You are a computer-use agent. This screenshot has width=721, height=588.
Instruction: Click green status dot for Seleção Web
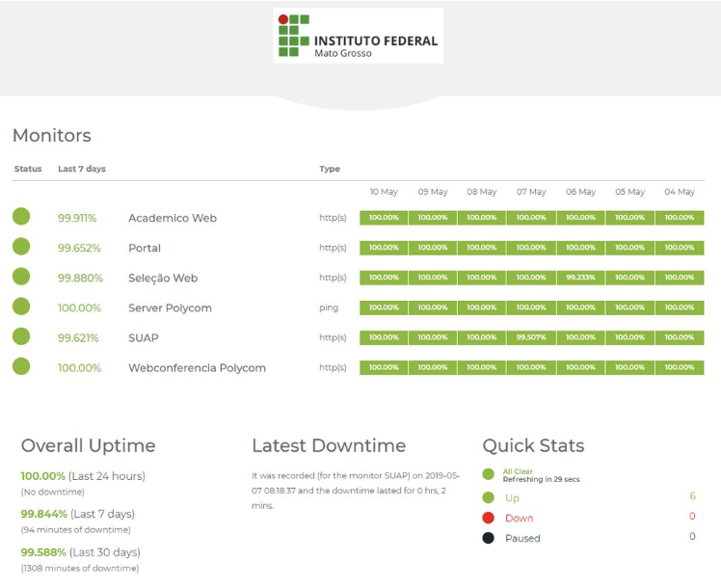tap(21, 277)
